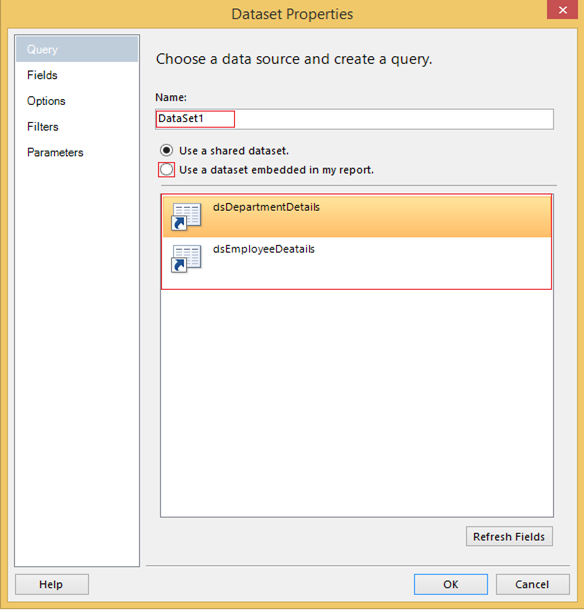Viewport: 584px width, 612px height.
Task: Close the Dataset Properties window with X
Action: [562, 10]
